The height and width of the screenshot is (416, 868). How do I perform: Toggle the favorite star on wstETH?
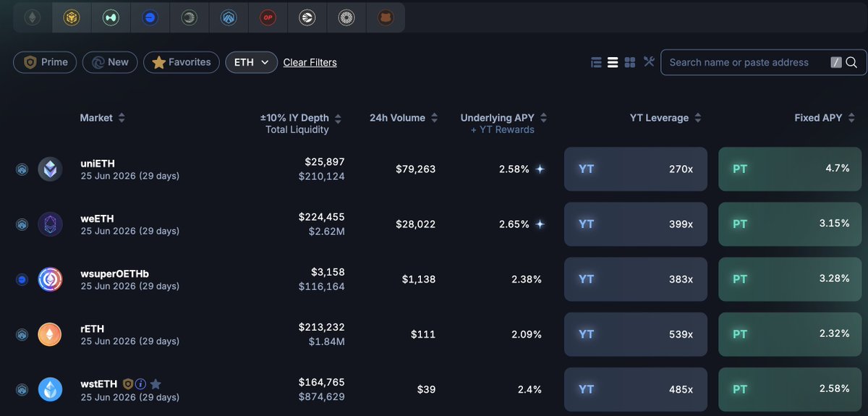click(x=156, y=384)
